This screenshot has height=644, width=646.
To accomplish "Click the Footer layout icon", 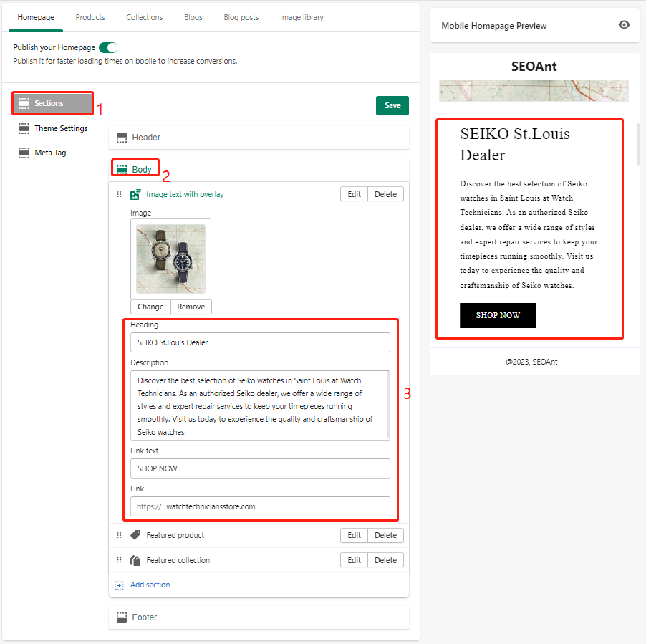I will pyautogui.click(x=122, y=617).
